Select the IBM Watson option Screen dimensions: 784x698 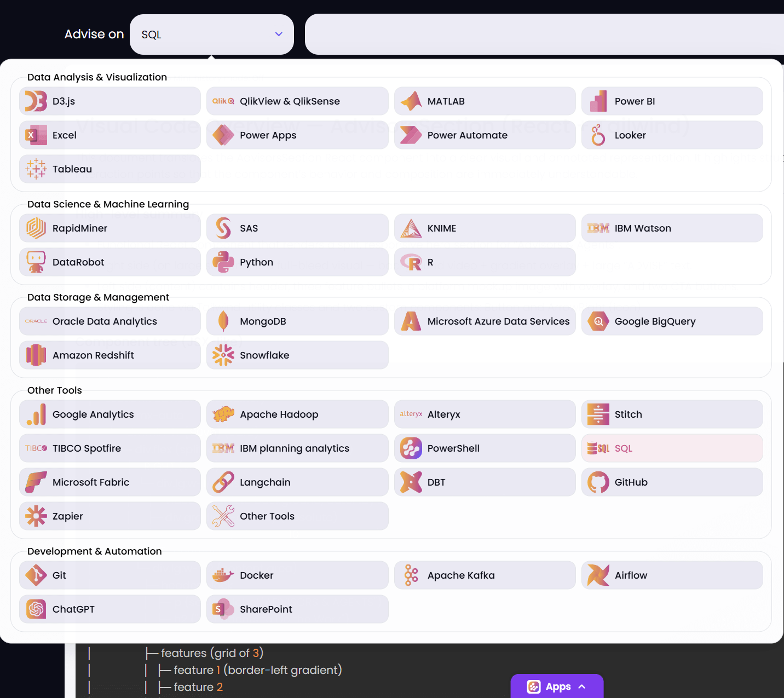pyautogui.click(x=672, y=228)
